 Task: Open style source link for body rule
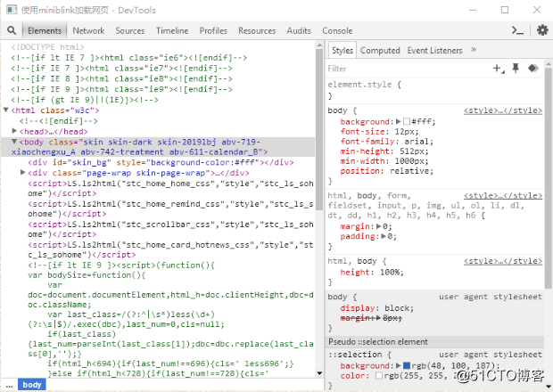click(x=503, y=110)
